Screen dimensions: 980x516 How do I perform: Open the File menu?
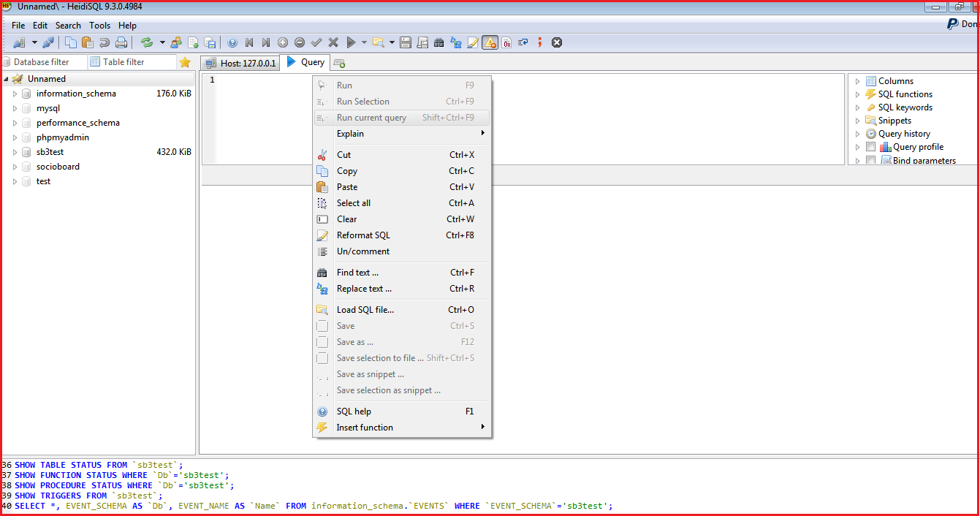coord(18,26)
